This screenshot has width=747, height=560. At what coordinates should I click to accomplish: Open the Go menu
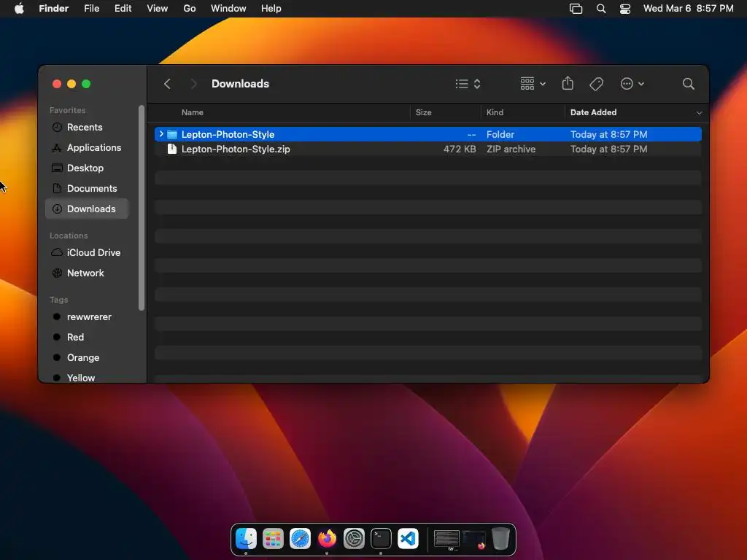[190, 9]
